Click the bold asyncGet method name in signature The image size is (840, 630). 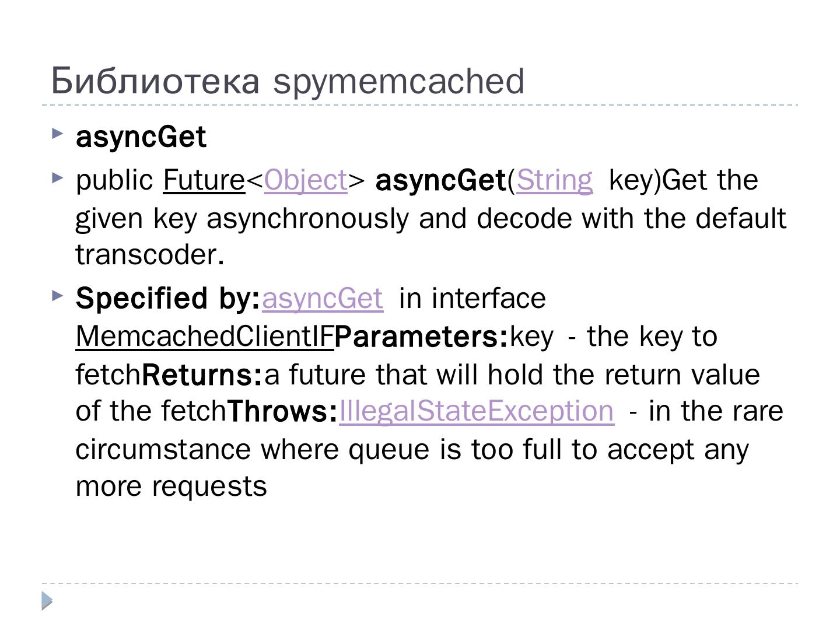(440, 180)
